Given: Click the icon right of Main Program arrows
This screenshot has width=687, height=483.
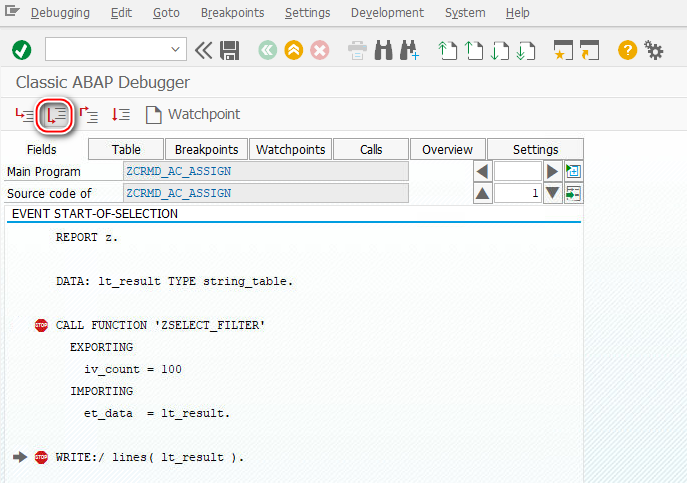Looking at the screenshot, I should click(x=574, y=171).
